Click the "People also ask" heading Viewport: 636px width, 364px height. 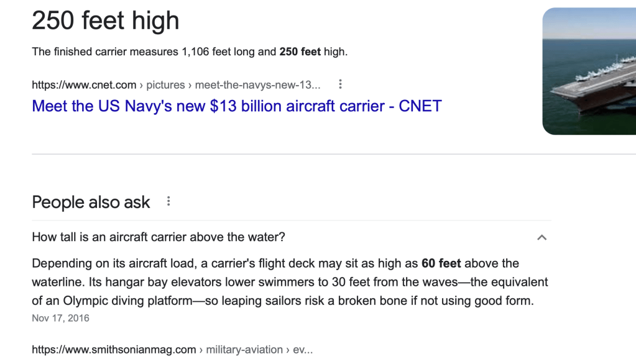[91, 202]
